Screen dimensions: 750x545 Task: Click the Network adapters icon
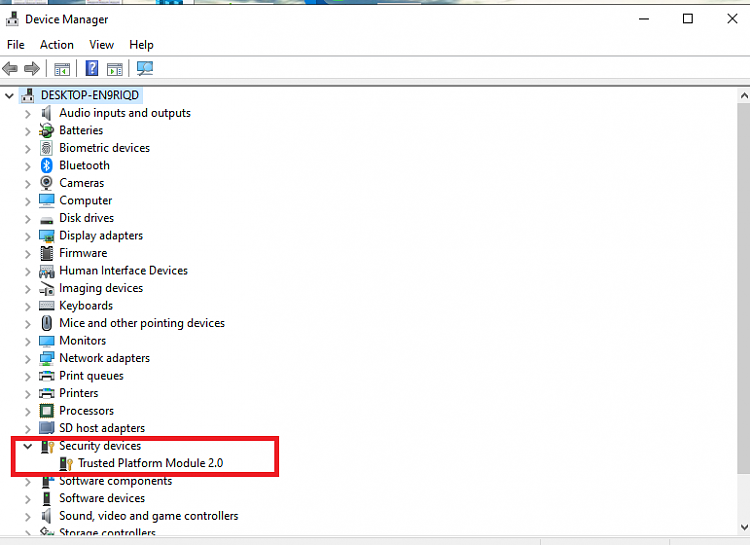coord(46,358)
